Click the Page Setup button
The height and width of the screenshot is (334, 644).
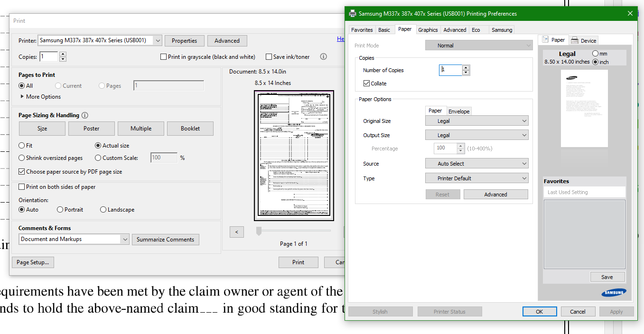click(x=33, y=262)
